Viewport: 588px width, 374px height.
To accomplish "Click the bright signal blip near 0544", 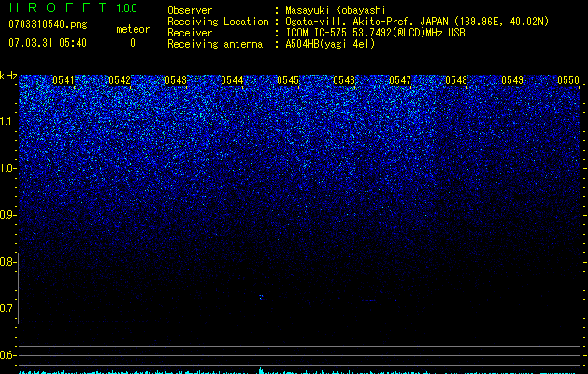I will click(261, 297).
